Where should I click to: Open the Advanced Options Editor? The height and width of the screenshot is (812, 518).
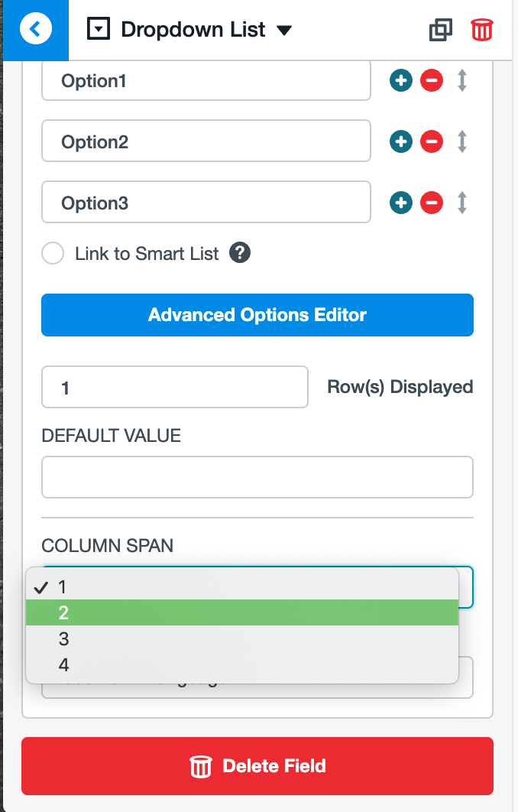(x=257, y=314)
